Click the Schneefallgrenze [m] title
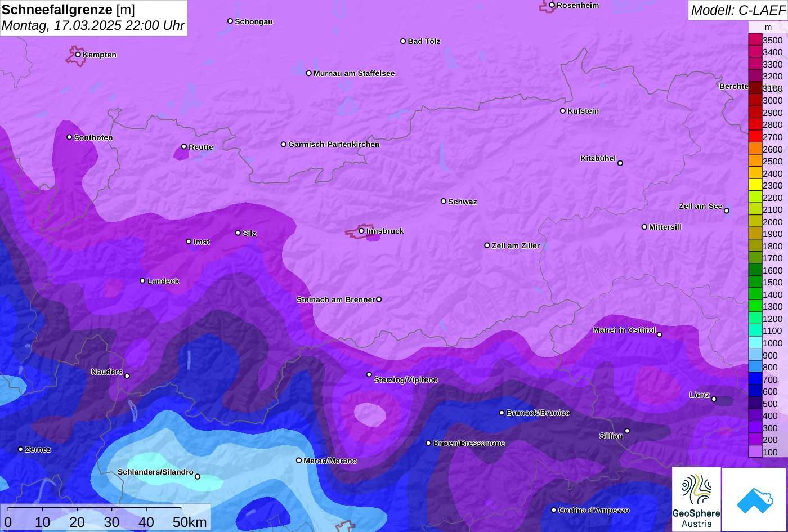Screen dimensions: 788x532 [x=68, y=10]
